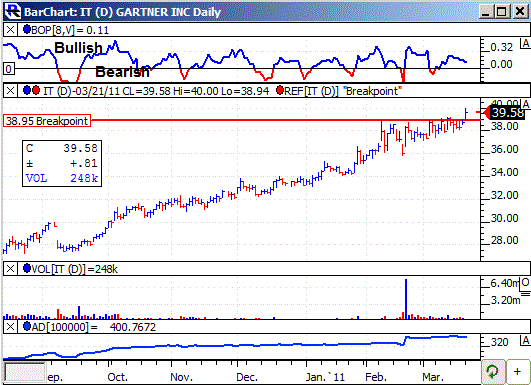Viewport: 531px width, 385px height.
Task: Click the green refresh arrow button
Action: click(492, 372)
